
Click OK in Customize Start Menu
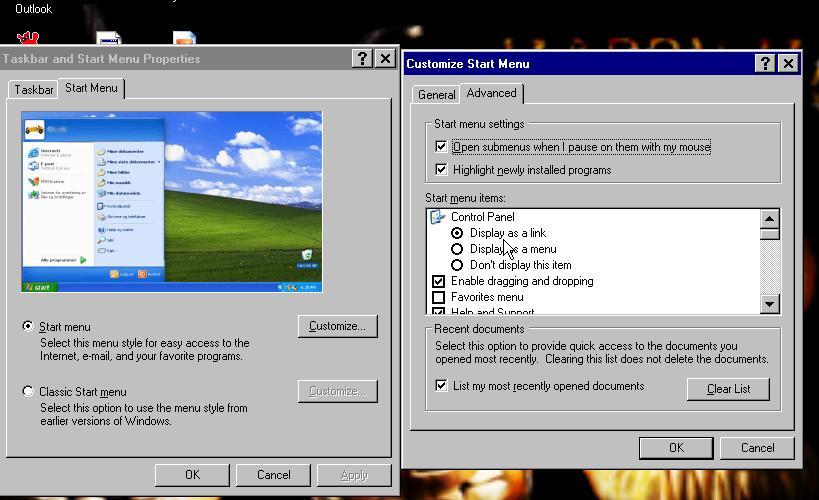tap(676, 448)
